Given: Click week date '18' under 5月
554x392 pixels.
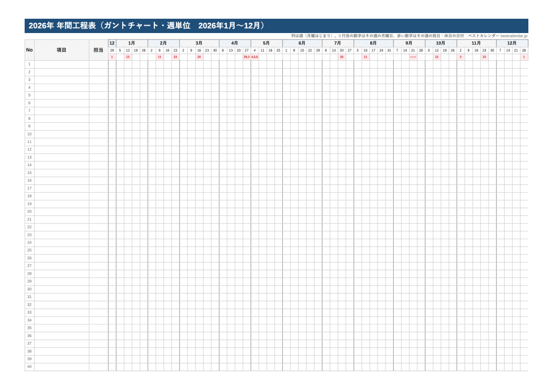Looking at the screenshot, I should 270,51.
